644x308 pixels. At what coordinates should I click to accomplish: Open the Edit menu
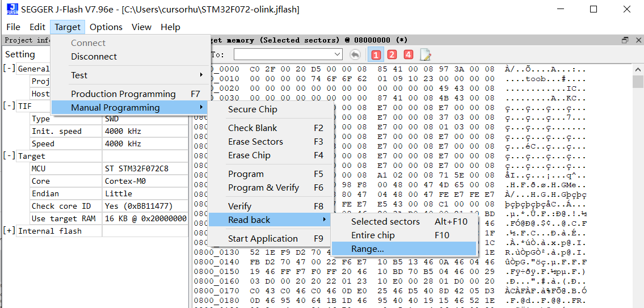37,27
